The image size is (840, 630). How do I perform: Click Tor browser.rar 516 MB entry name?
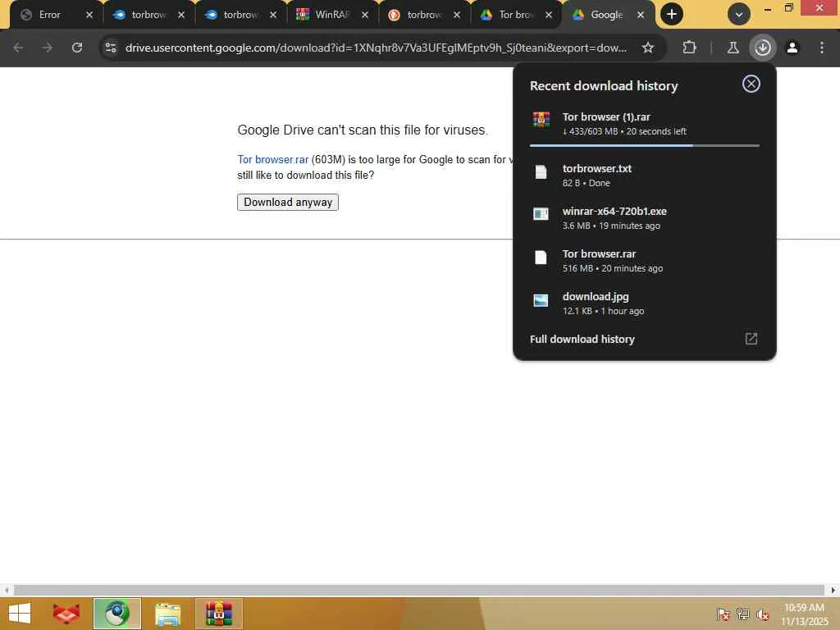(599, 254)
